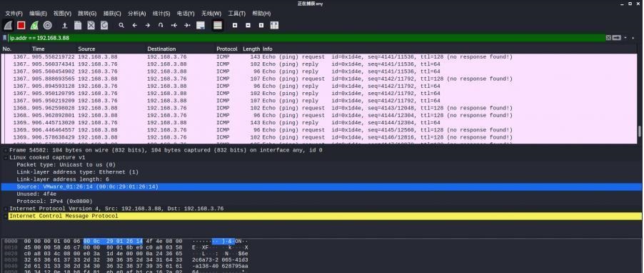
Task: Stop the running packet capture
Action: [x=21, y=26]
